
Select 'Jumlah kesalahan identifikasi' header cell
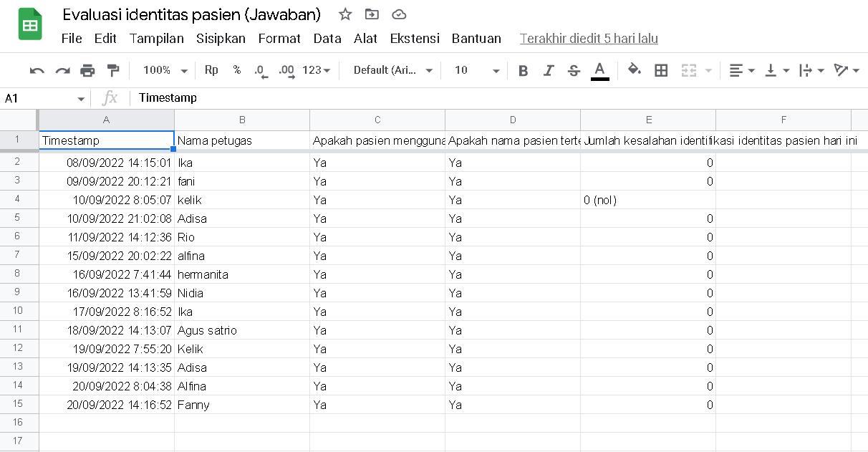[x=648, y=140]
